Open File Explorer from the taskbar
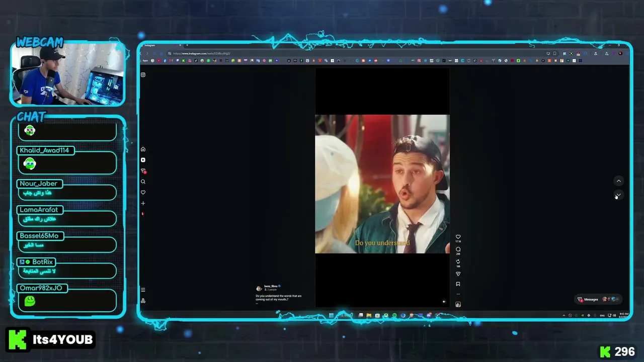 coord(369,316)
